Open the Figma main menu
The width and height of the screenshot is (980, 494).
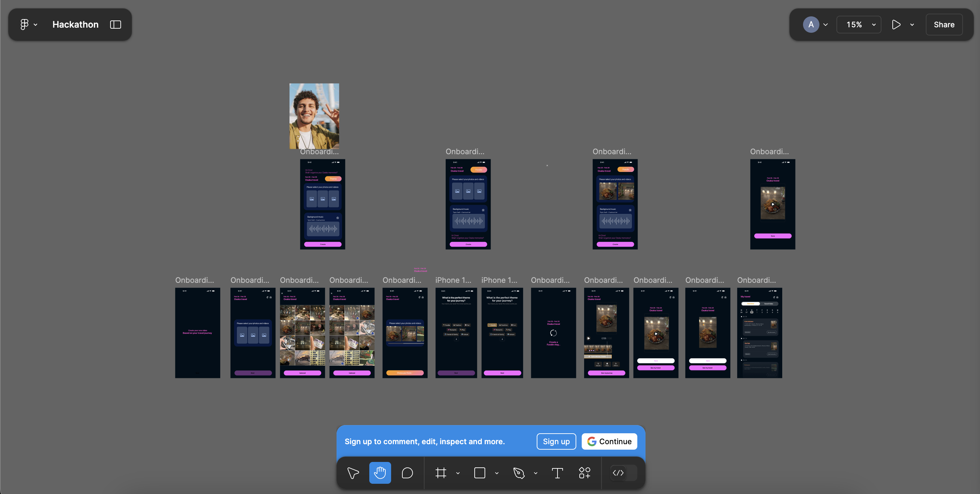28,25
